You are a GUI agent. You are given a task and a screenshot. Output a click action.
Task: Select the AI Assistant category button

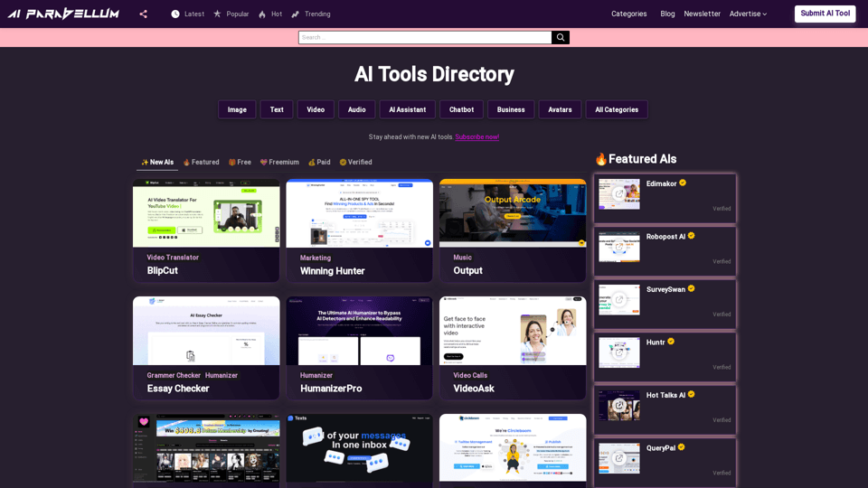tap(408, 109)
